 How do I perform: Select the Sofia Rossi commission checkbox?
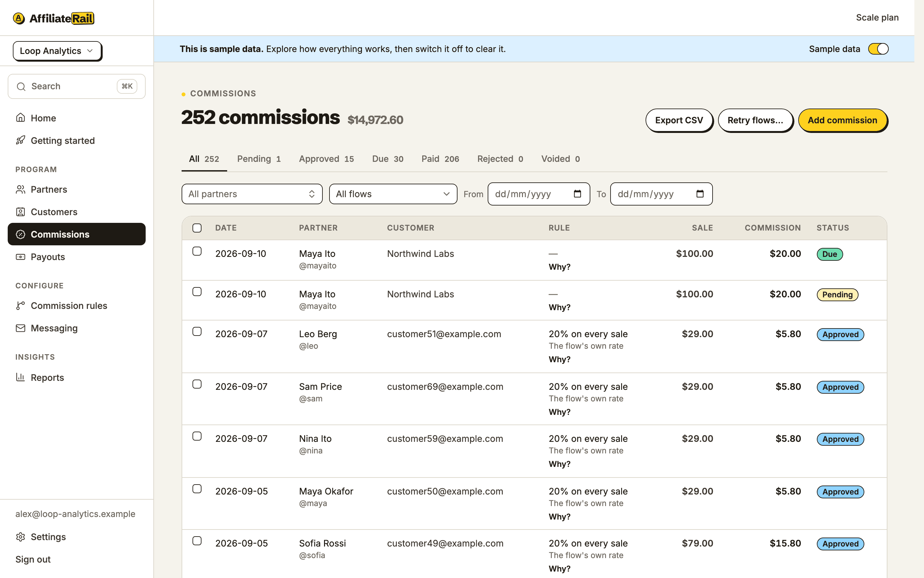[x=197, y=541]
